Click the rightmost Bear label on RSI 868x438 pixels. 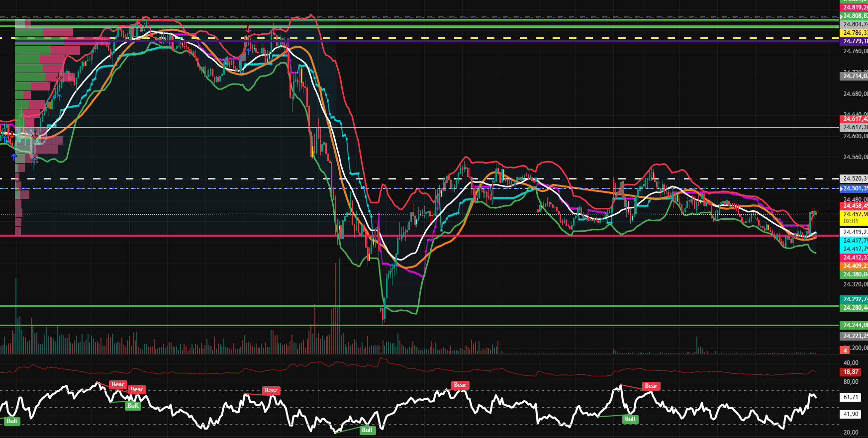[x=651, y=386]
